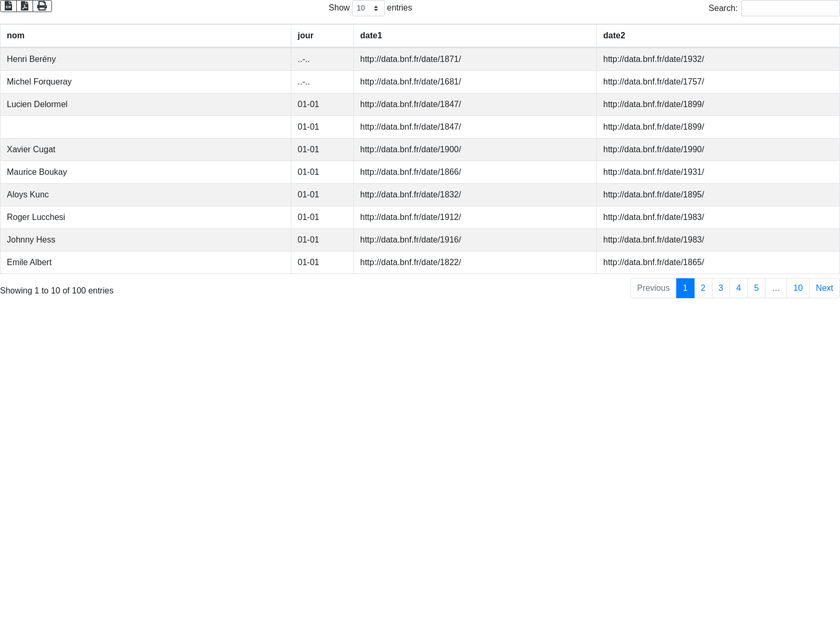Jump to page 3
Screen dimensions: 840x630
(x=721, y=288)
